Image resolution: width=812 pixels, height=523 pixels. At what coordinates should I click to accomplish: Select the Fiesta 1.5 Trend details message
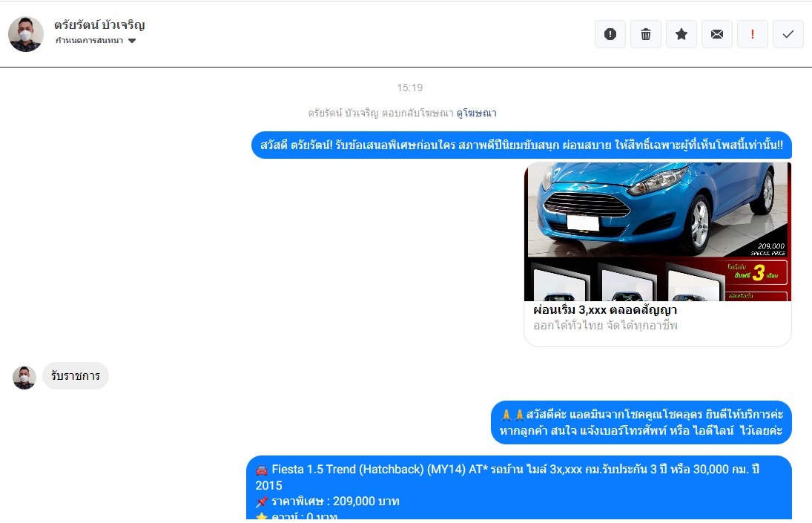coord(519,487)
